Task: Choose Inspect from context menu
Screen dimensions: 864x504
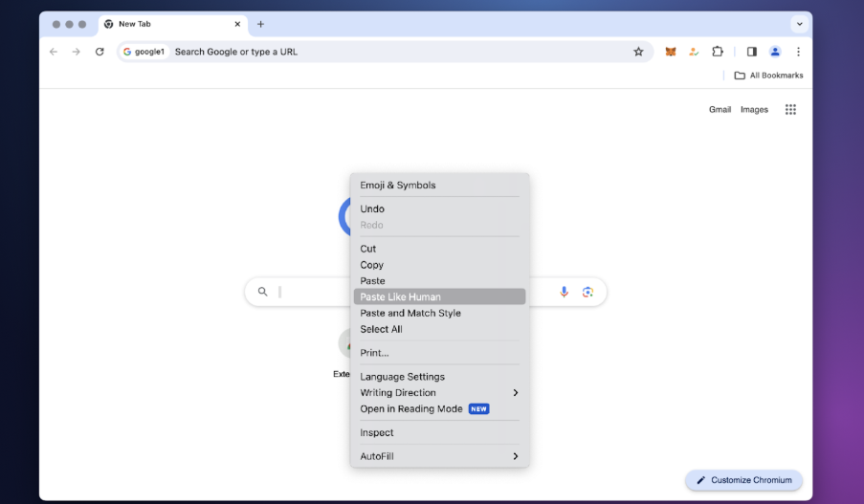Action: coord(377,432)
